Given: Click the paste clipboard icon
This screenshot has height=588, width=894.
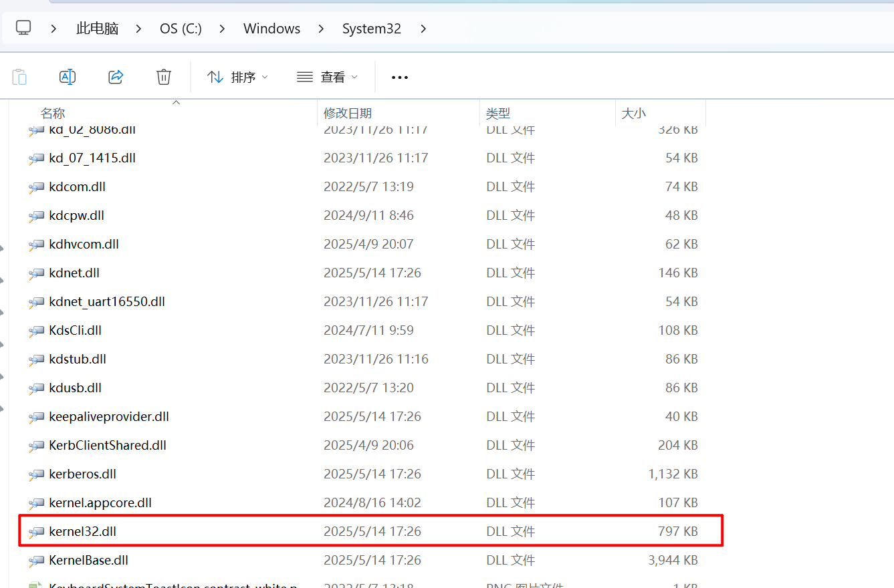Looking at the screenshot, I should click(x=20, y=77).
